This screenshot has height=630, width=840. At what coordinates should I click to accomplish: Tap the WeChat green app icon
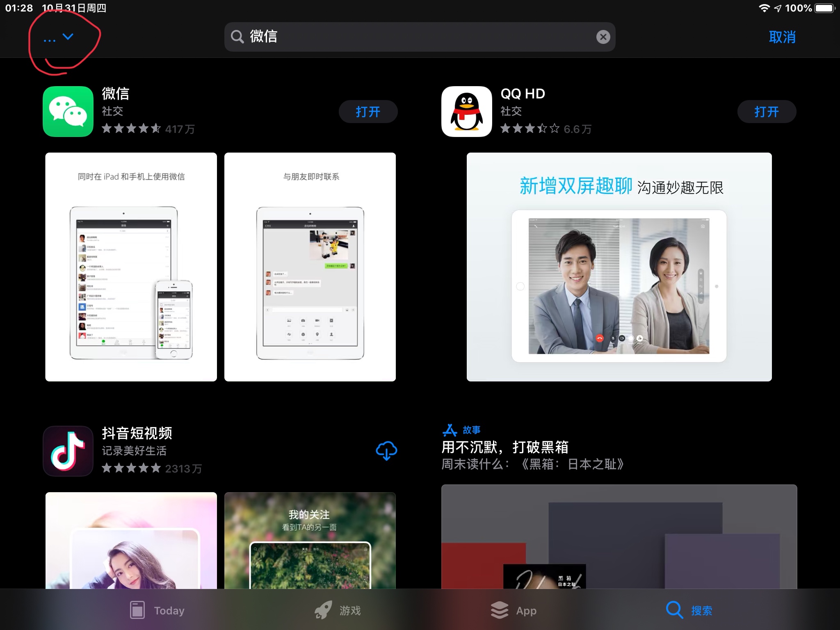coord(68,112)
